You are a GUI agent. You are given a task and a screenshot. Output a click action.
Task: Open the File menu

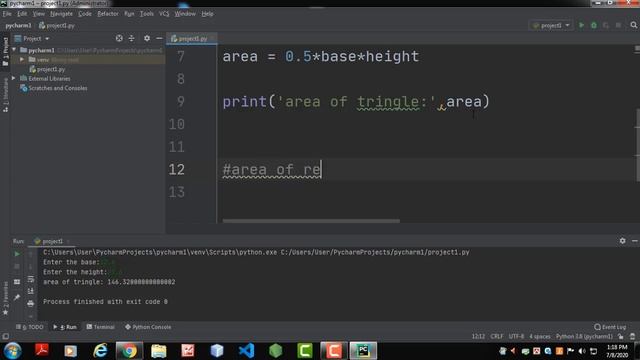point(7,14)
